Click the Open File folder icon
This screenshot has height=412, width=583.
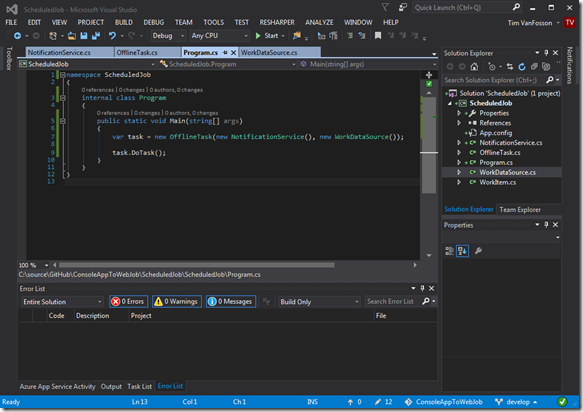72,36
